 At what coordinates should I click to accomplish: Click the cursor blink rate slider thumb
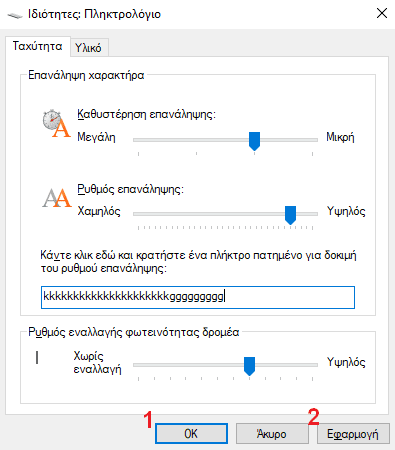(249, 366)
